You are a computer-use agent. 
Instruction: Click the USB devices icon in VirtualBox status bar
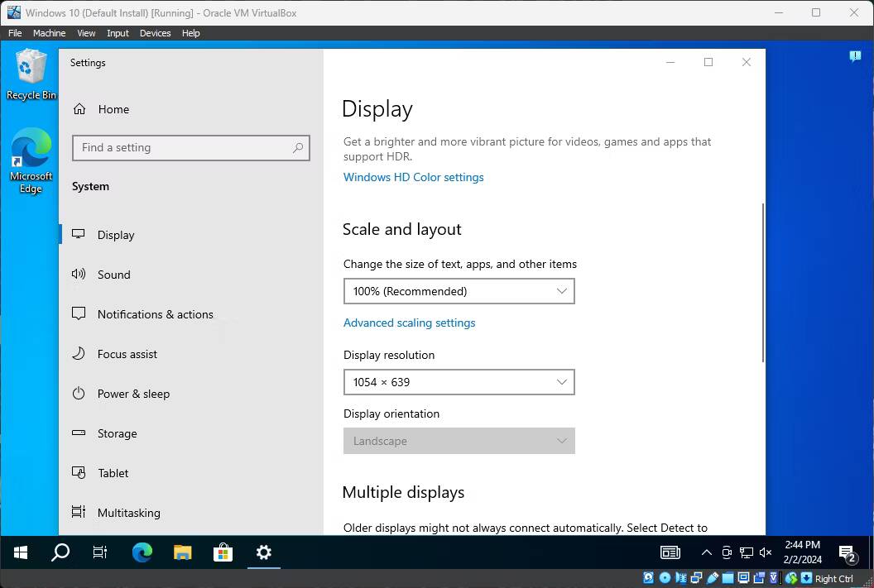713,577
